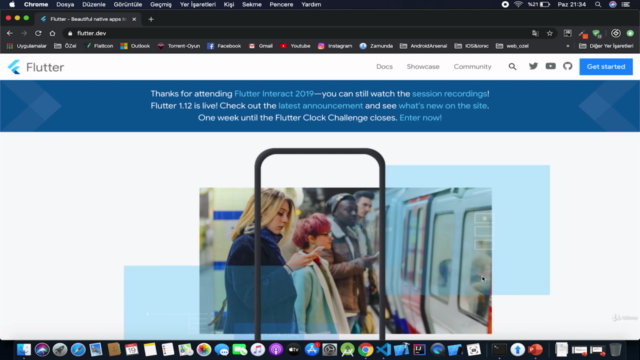Open Visual Studio Code from the dock
This screenshot has width=640, height=360.
tap(383, 350)
